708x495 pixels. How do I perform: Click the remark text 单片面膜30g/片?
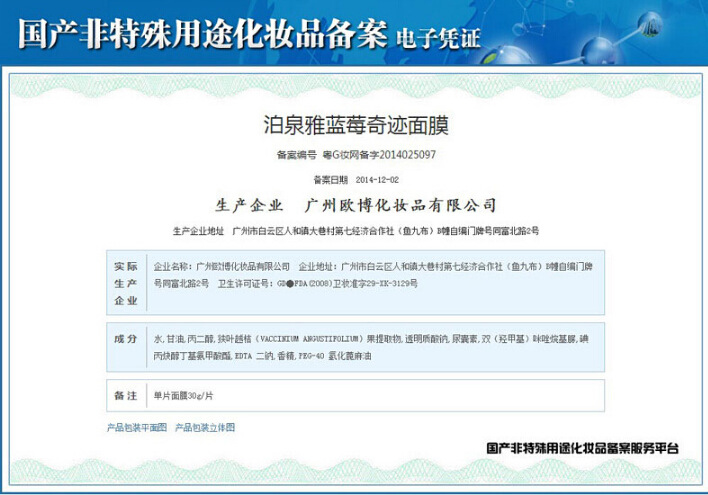click(x=183, y=396)
